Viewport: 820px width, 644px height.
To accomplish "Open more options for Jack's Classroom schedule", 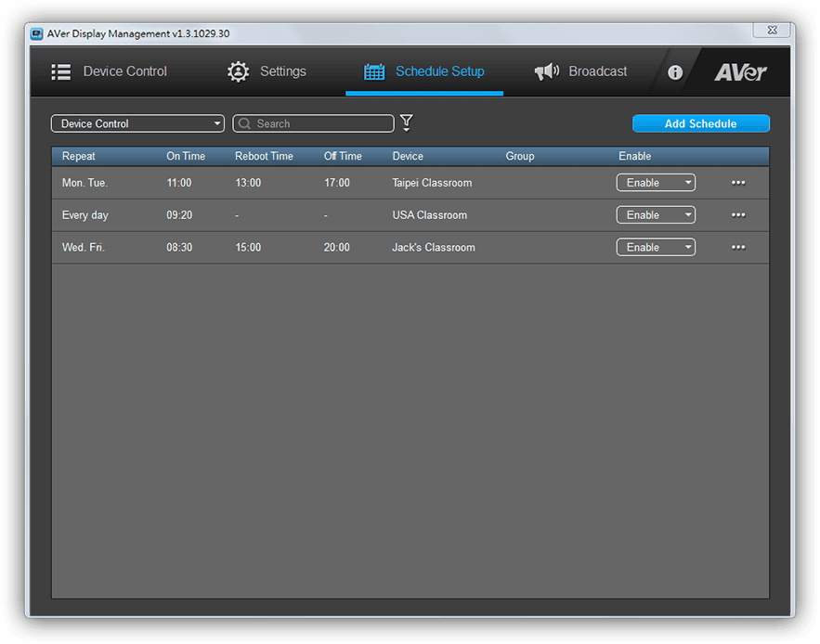I will [738, 248].
